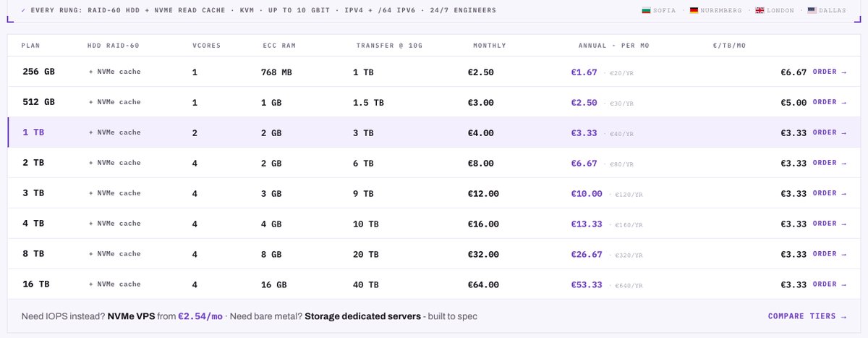Click the €/TB/MO column header

tap(729, 46)
